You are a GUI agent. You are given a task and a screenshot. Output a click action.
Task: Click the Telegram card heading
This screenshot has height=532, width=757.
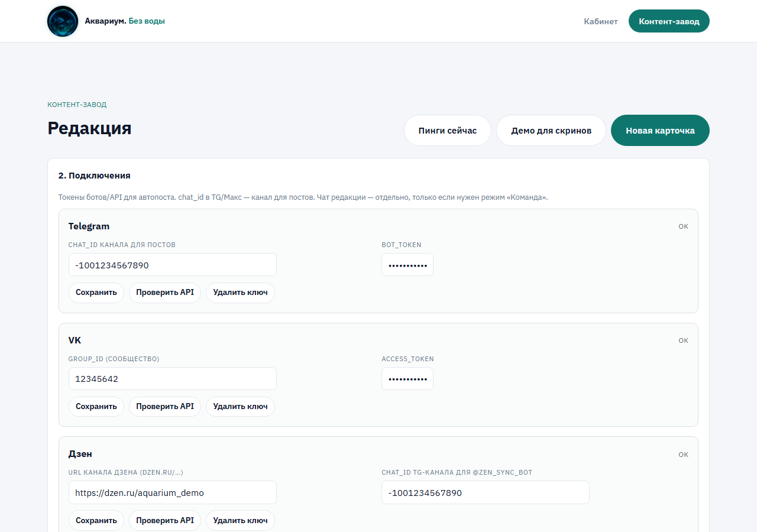pyautogui.click(x=89, y=226)
